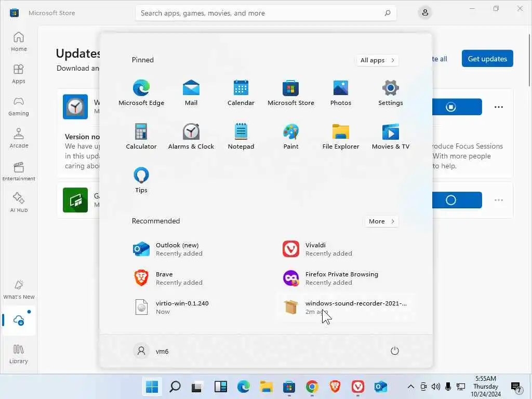Open taskbar Search
Image resolution: width=532 pixels, height=399 pixels.
click(x=175, y=387)
